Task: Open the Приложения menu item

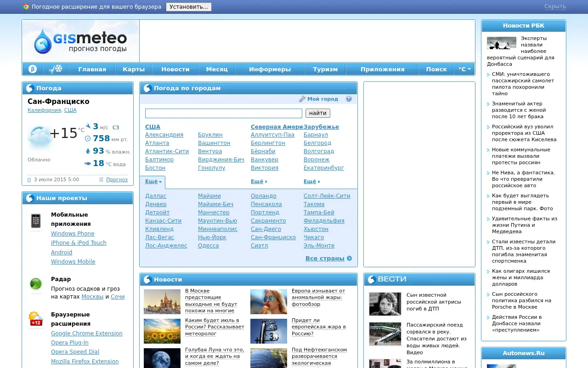Action: [x=382, y=69]
